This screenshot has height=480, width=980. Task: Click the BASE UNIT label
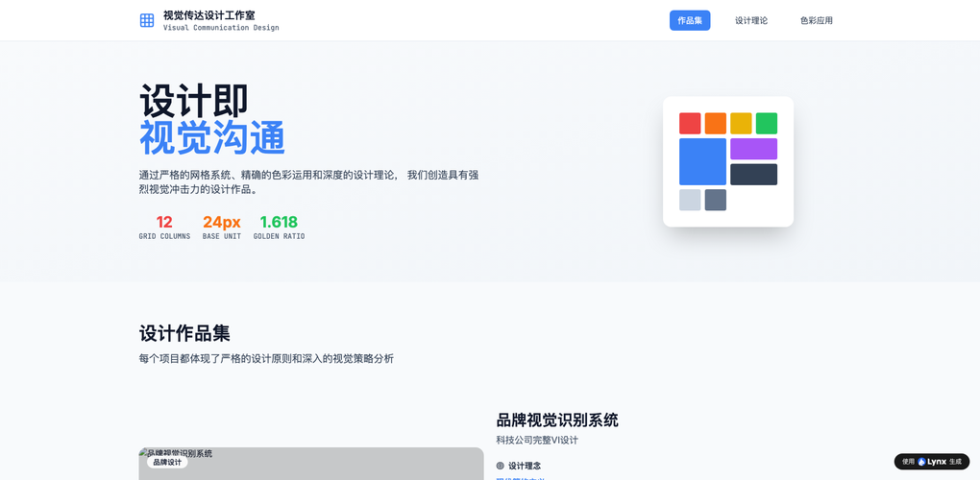(222, 236)
